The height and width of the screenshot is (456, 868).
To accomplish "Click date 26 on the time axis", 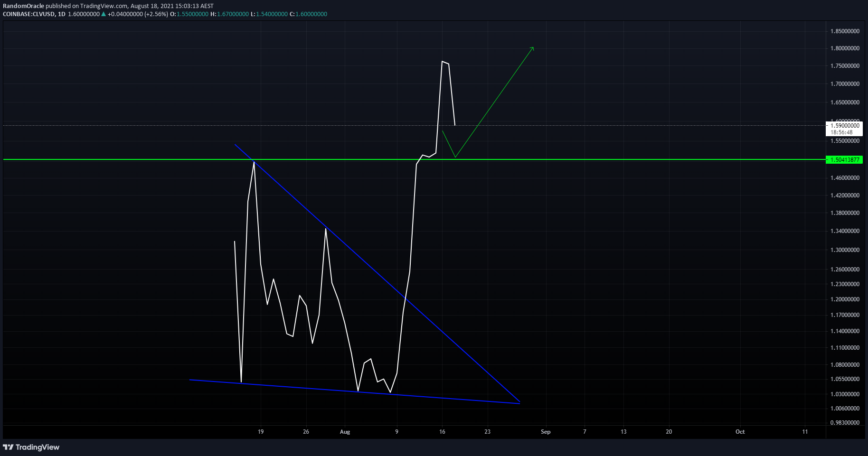I will pyautogui.click(x=306, y=432).
